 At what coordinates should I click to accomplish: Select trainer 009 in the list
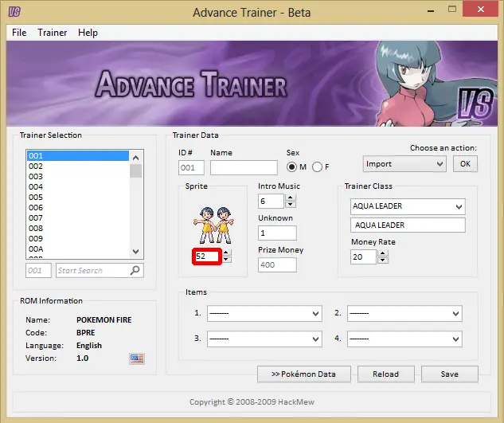click(78, 238)
